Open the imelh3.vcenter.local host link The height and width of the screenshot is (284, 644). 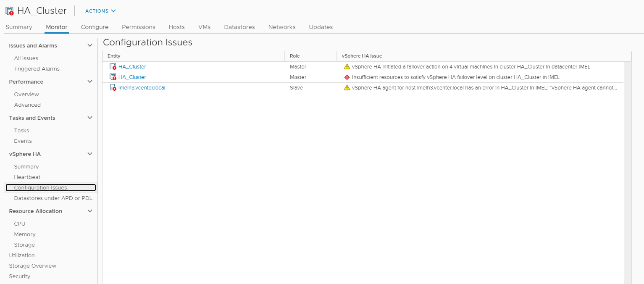tap(142, 88)
